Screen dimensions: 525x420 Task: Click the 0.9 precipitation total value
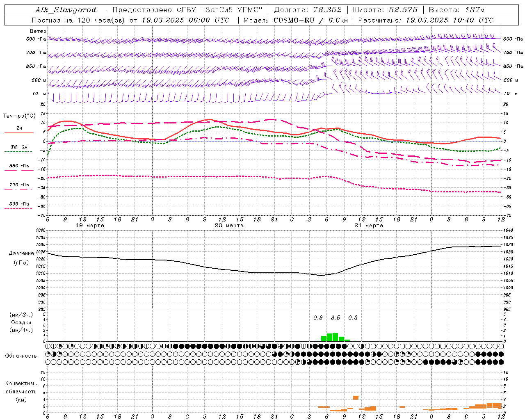[318, 318]
